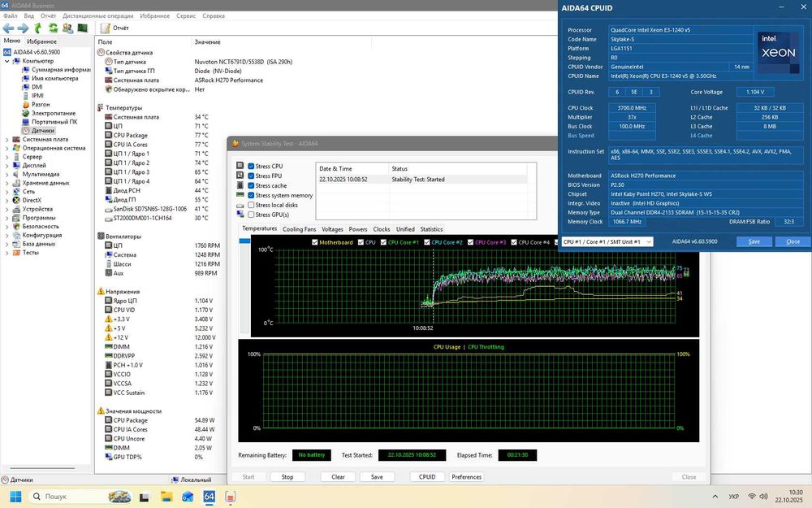
Task: Switch to Избранное tab in left panel
Action: click(42, 41)
